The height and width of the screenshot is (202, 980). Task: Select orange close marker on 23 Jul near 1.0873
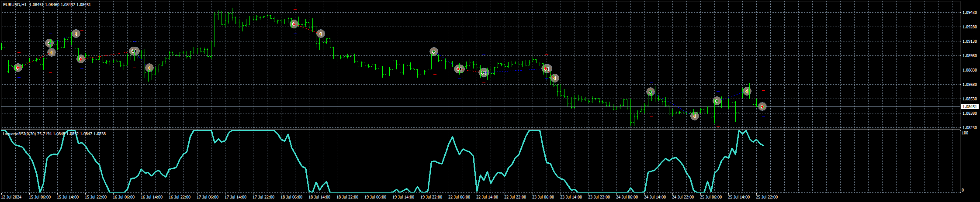(x=554, y=78)
